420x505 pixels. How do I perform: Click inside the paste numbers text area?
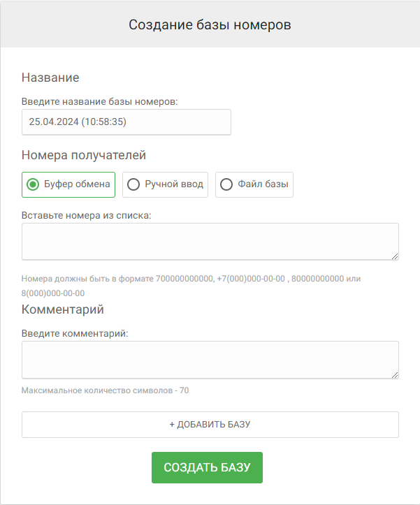coord(210,242)
